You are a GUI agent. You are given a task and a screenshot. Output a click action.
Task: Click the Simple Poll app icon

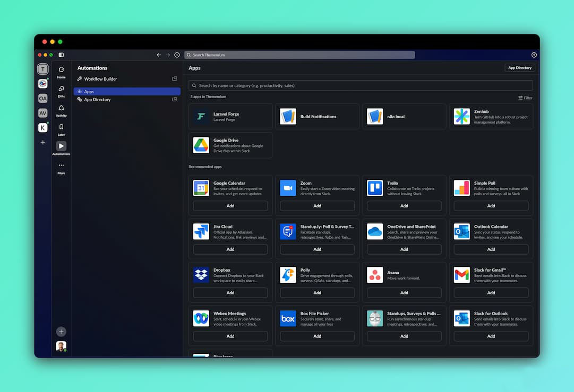click(x=461, y=188)
